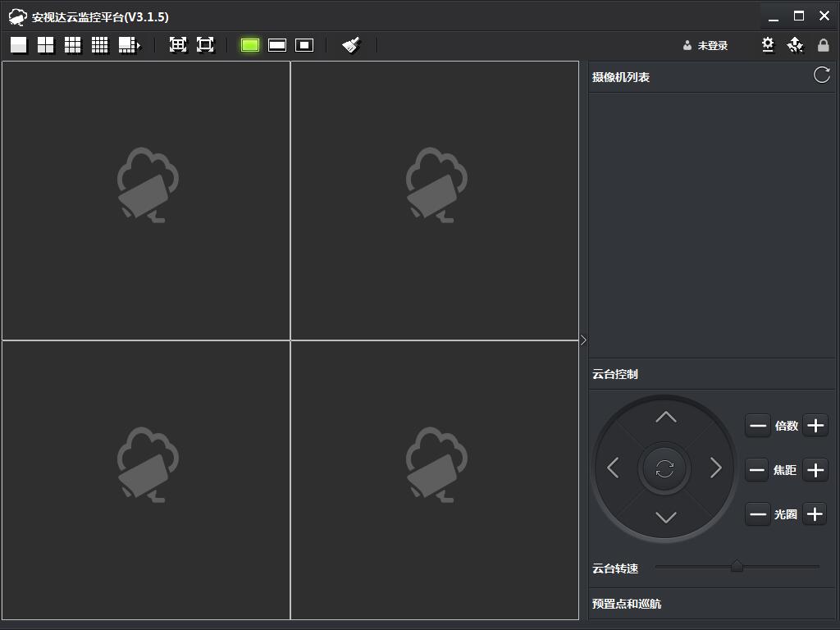Tilt PTZ up arrow

click(x=666, y=418)
